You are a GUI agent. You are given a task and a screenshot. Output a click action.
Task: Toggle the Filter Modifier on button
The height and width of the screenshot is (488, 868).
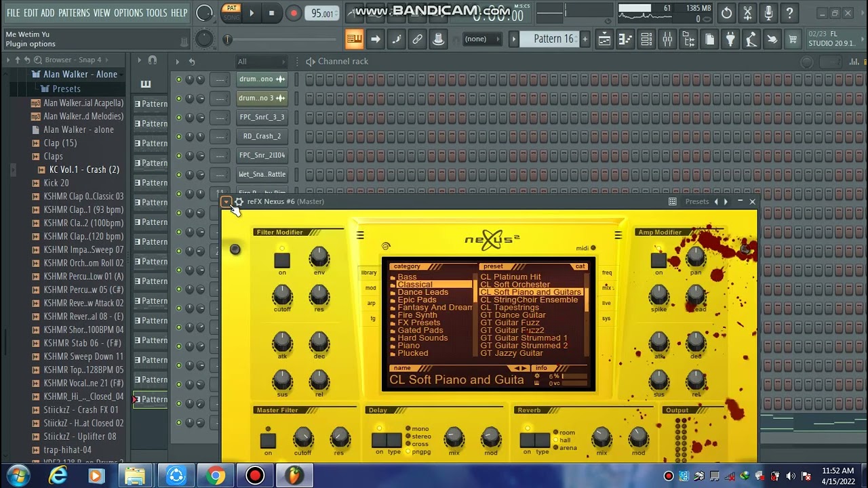[x=282, y=260]
